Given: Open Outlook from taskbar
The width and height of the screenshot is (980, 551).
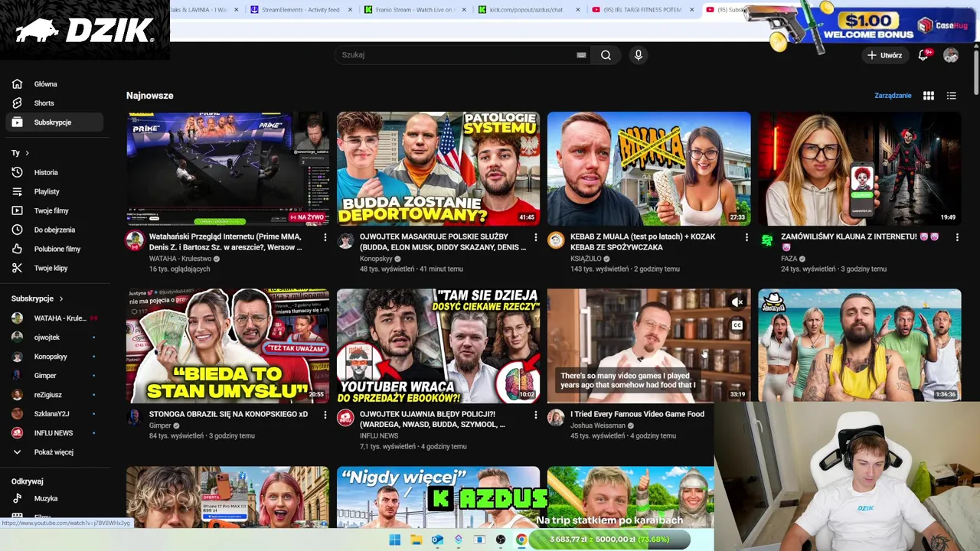Looking at the screenshot, I should [x=437, y=540].
